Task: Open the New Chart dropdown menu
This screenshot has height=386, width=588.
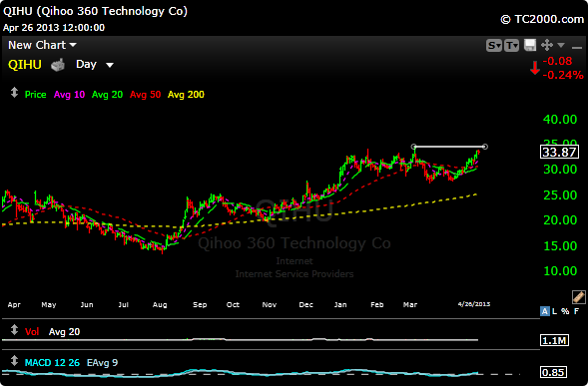Action: 42,45
